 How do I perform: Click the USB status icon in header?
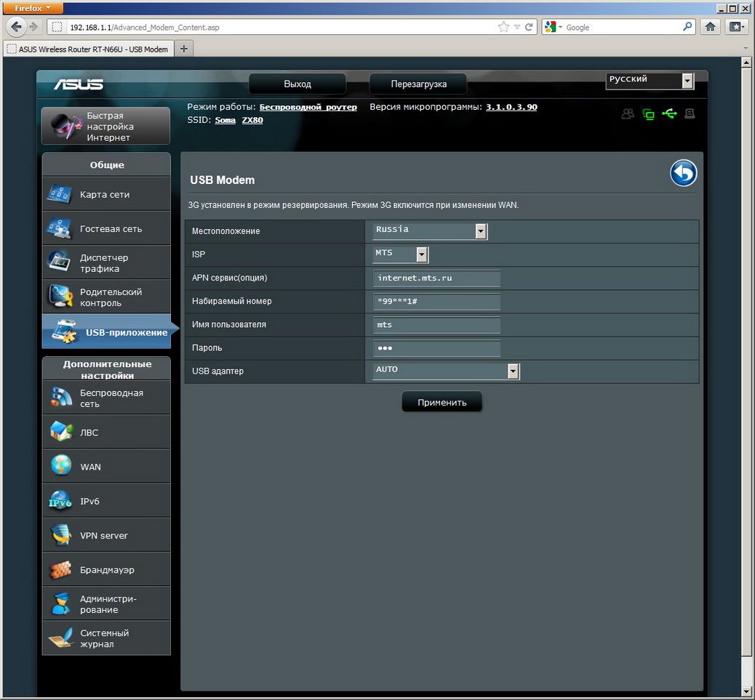point(669,114)
